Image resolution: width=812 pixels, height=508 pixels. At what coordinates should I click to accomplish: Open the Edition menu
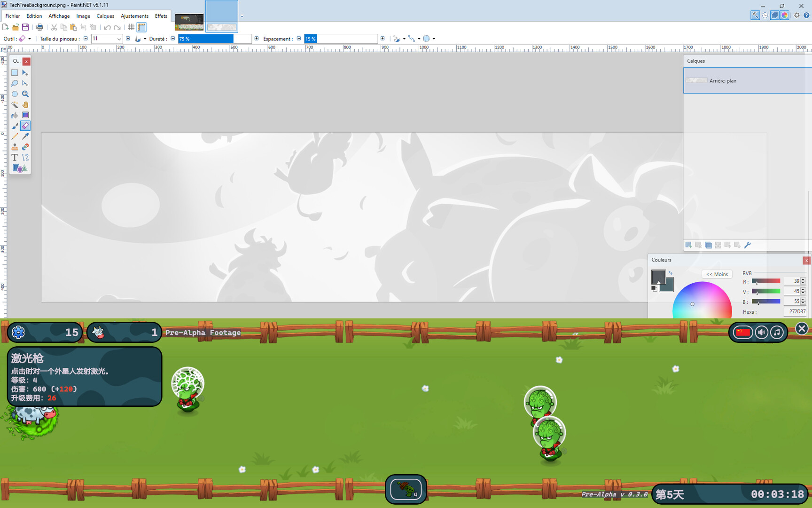coord(34,16)
